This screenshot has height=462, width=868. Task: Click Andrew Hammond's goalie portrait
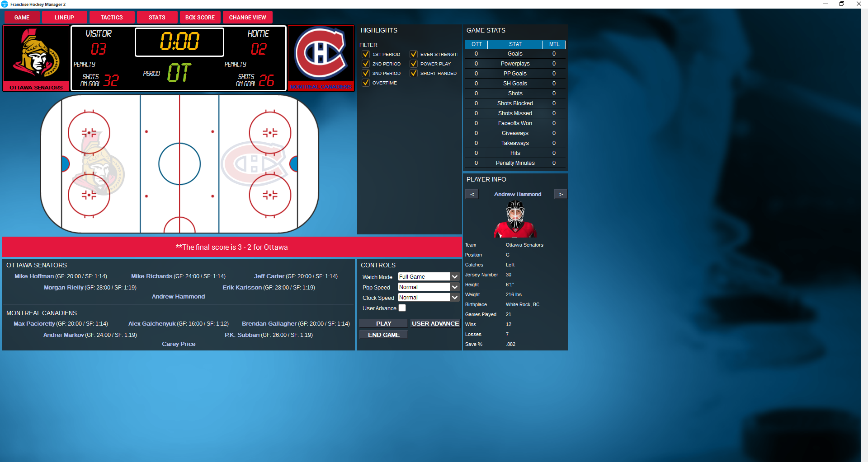tap(515, 219)
